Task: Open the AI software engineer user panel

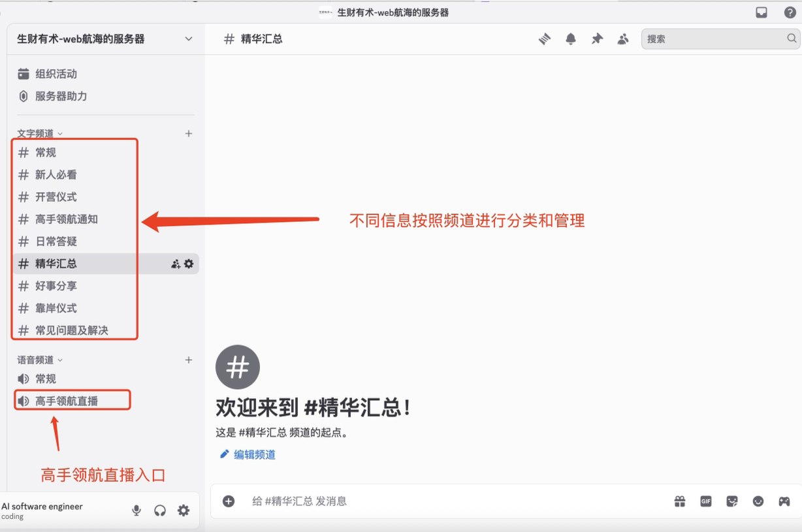Action: click(43, 510)
